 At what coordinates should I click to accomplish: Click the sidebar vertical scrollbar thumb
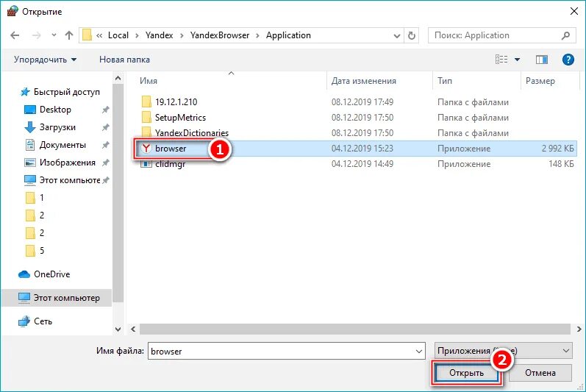118,193
